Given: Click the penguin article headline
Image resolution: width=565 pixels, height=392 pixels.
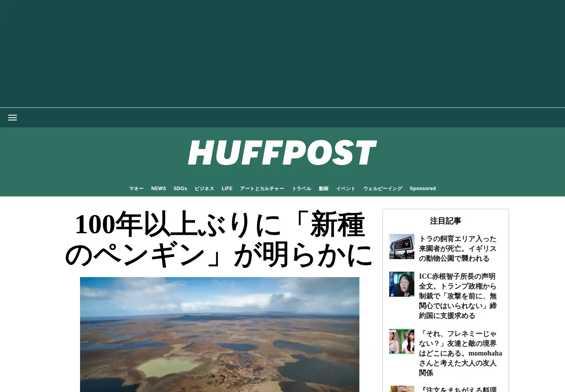Looking at the screenshot, I should point(220,240).
